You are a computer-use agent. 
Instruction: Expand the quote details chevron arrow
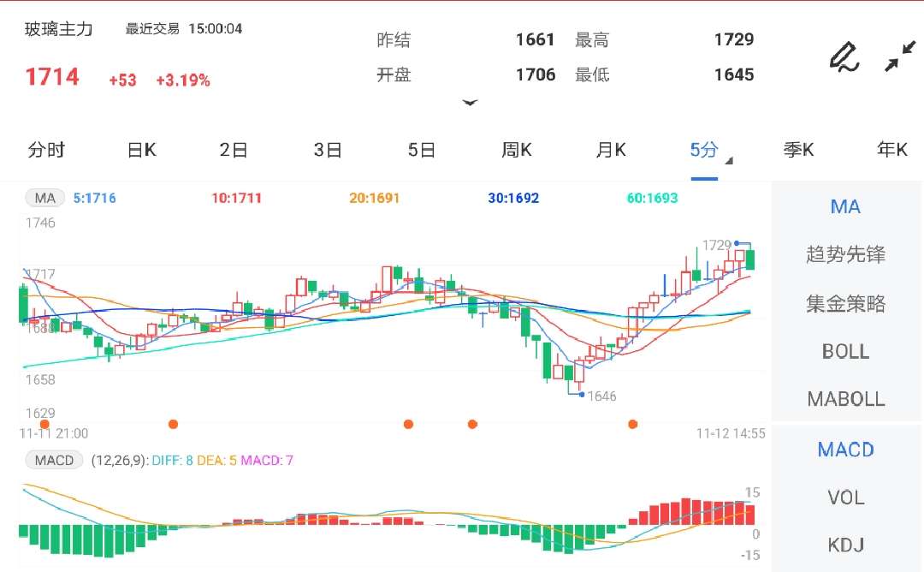(x=471, y=102)
